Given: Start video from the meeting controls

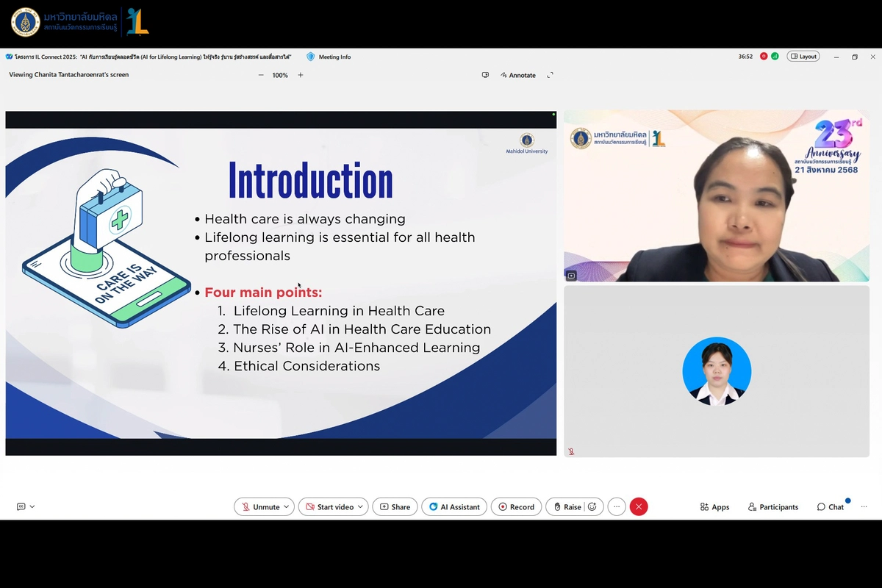Looking at the screenshot, I should pos(329,507).
